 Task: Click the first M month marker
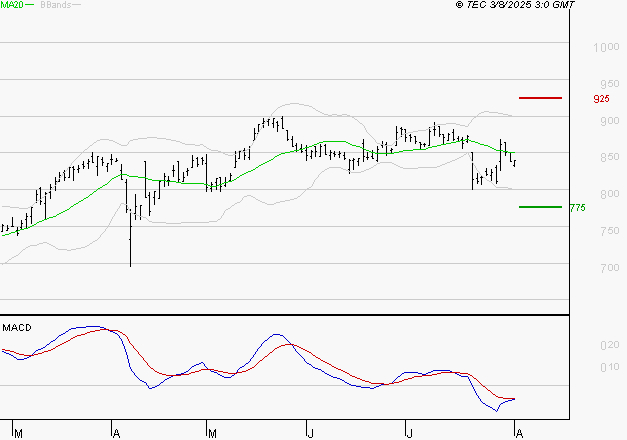(x=18, y=433)
